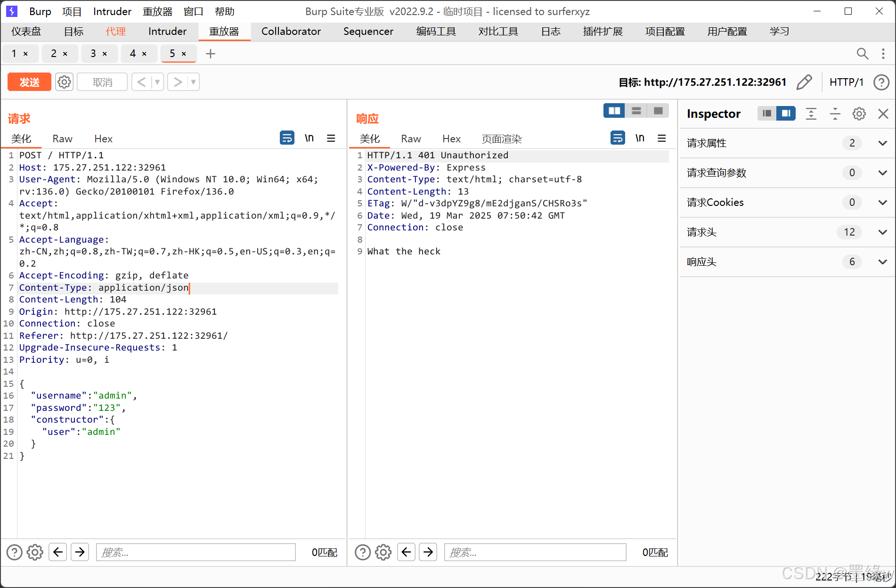Switch request view to Hex
The image size is (896, 588).
103,139
